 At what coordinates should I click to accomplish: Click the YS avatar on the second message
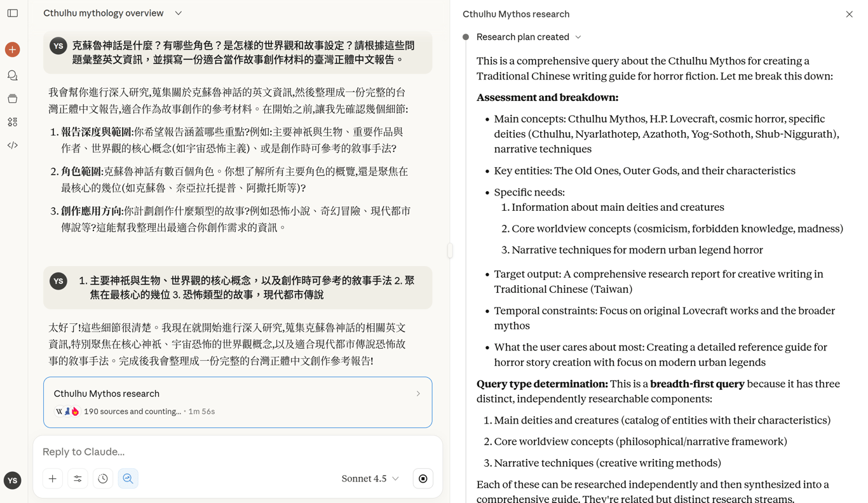(58, 281)
